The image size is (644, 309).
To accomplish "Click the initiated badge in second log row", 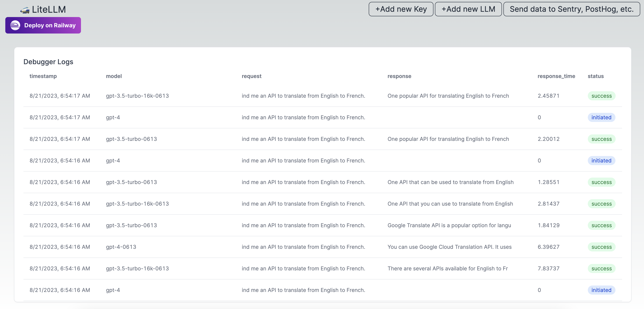I will point(601,117).
